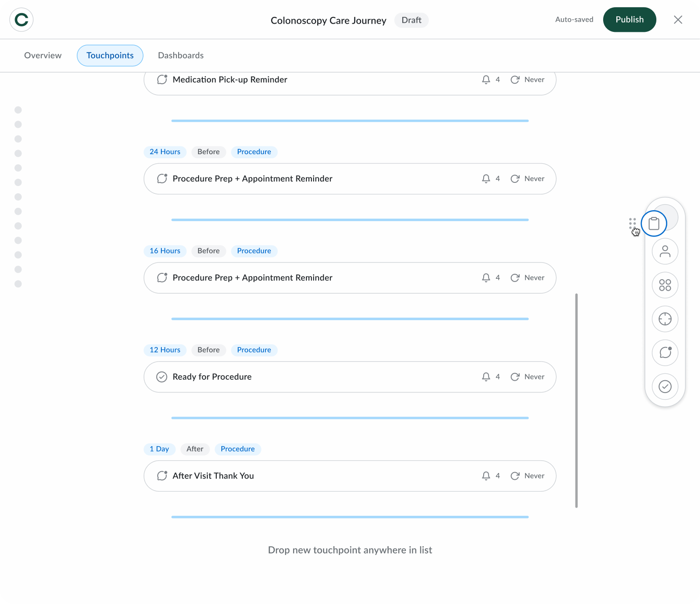Click message icon on After Visit Thank You
700x604 pixels.
162,476
